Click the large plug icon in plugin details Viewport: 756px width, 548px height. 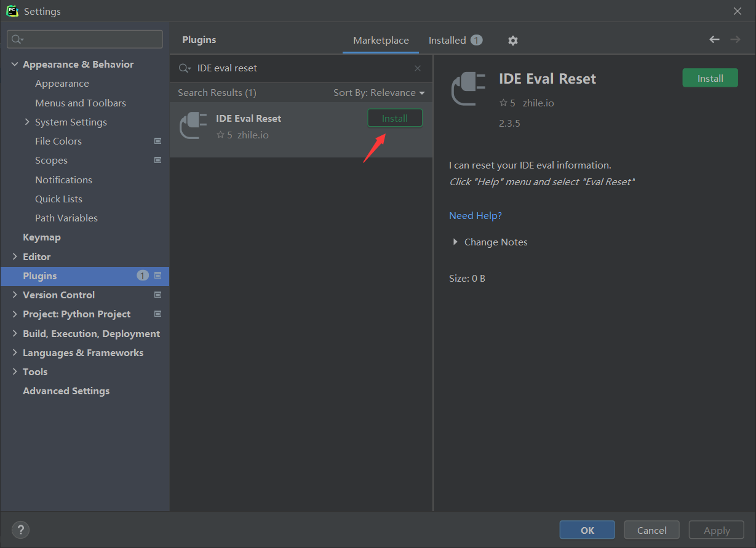pos(469,89)
